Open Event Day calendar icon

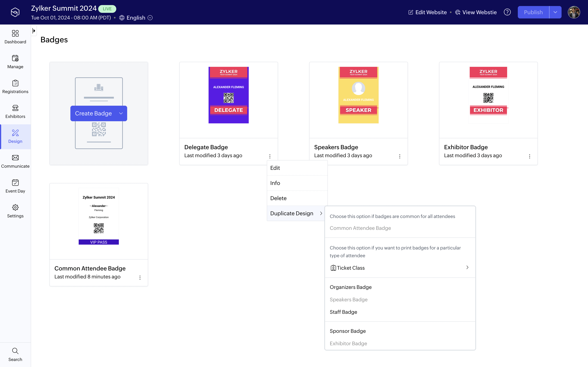coord(15,183)
